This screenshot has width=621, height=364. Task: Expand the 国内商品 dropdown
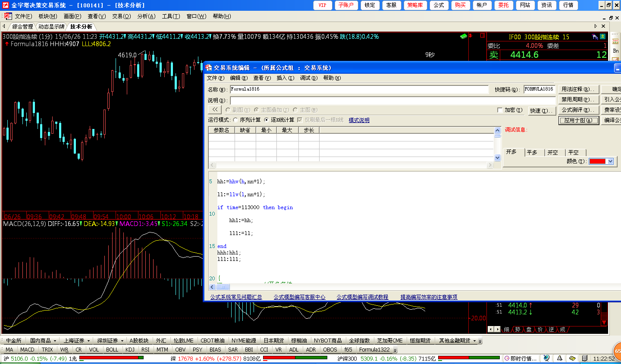(x=55, y=341)
